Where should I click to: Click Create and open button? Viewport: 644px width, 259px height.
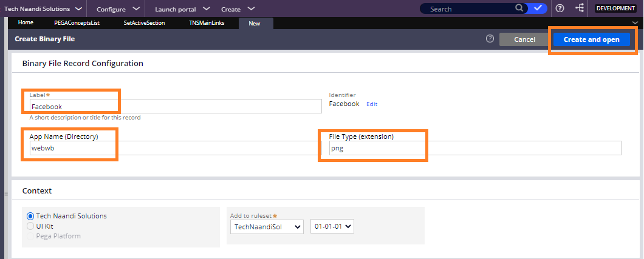[x=591, y=39]
